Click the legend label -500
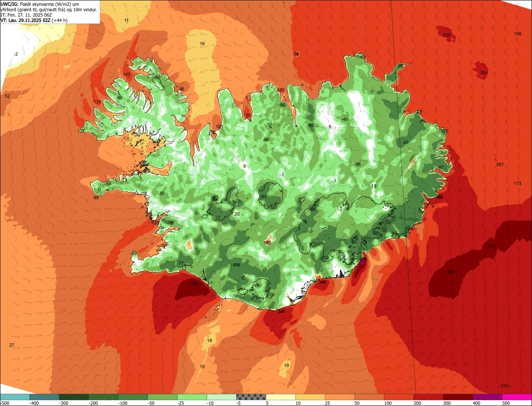This screenshot has height=406, width=532. [5, 403]
